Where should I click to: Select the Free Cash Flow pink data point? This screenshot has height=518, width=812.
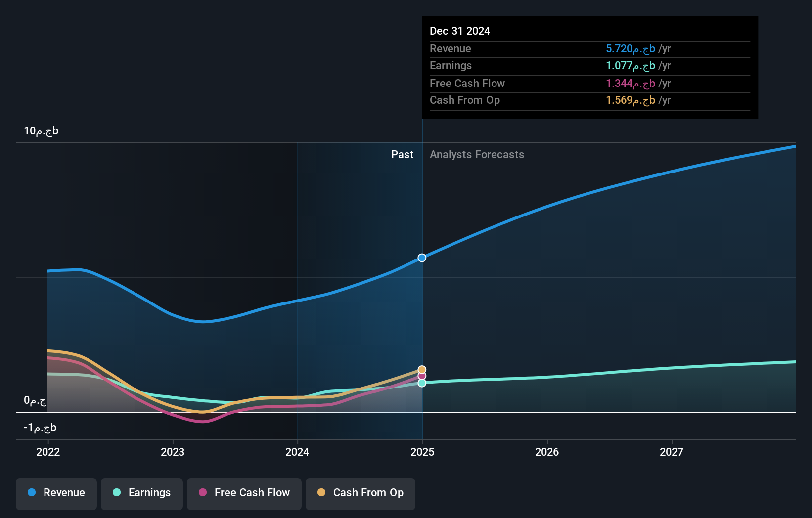click(422, 376)
